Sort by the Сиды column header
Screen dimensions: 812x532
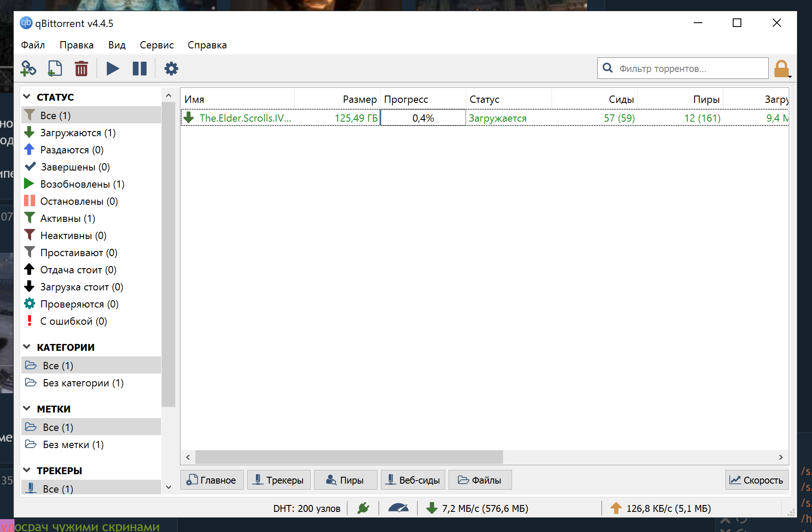pyautogui.click(x=595, y=99)
